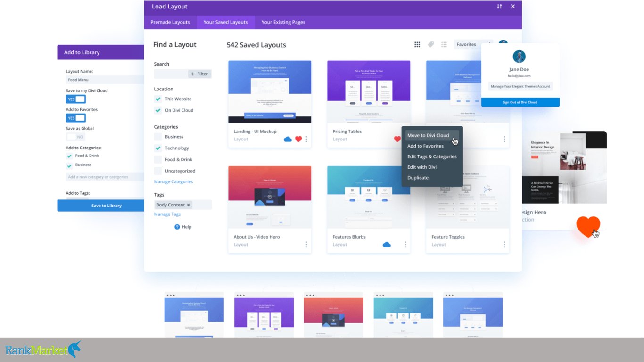Open three-dot menu on About Us - Video Hero card
This screenshot has height=362, width=644.
coord(306,245)
